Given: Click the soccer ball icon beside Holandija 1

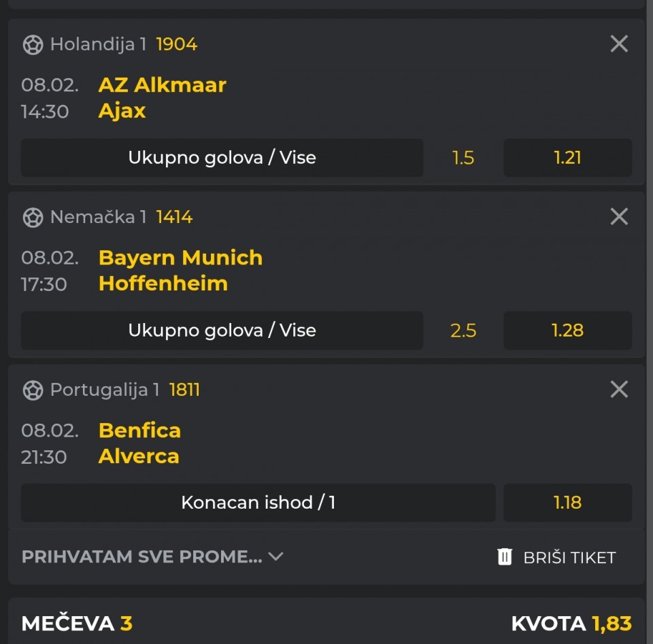Looking at the screenshot, I should 33,45.
